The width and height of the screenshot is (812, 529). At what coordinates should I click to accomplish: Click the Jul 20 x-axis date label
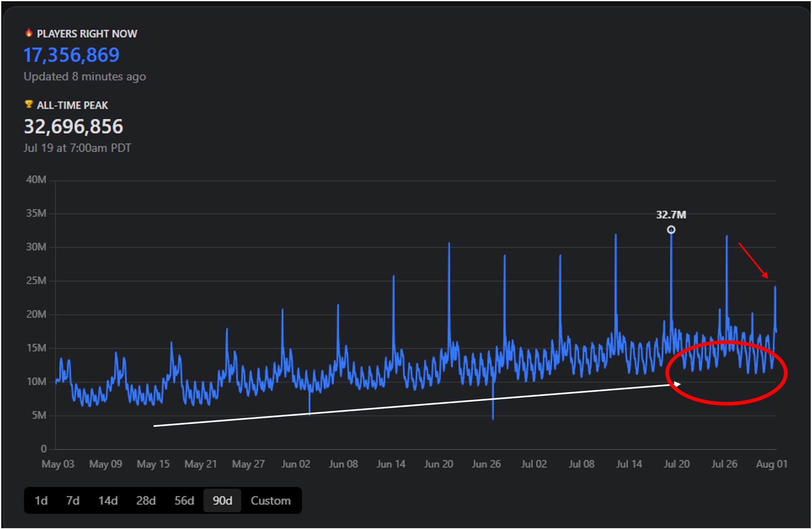676,464
